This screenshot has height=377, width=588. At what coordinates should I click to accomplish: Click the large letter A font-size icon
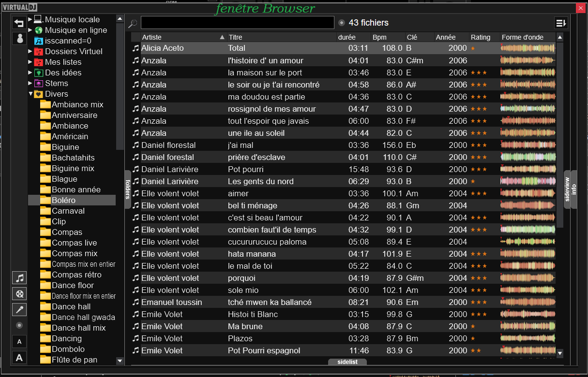coord(19,358)
